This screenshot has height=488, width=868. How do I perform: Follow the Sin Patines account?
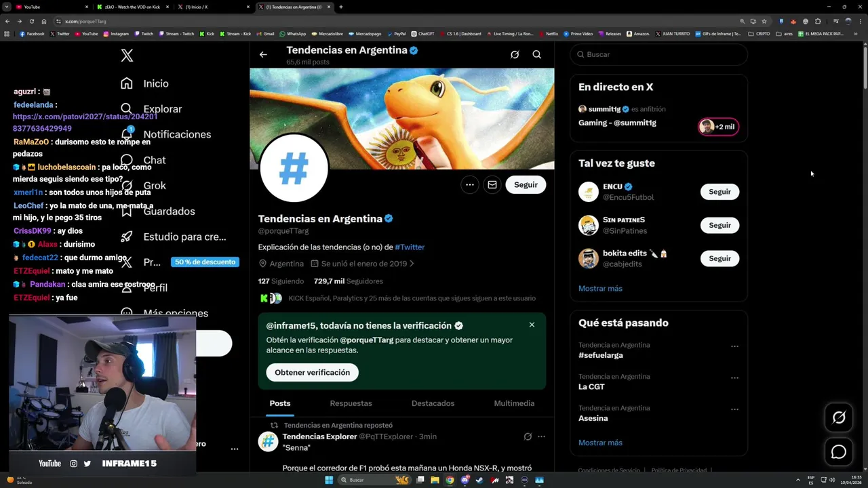[x=719, y=225]
